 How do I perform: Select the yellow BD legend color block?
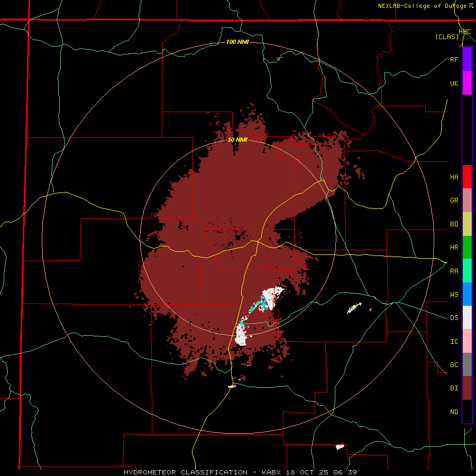point(467,224)
